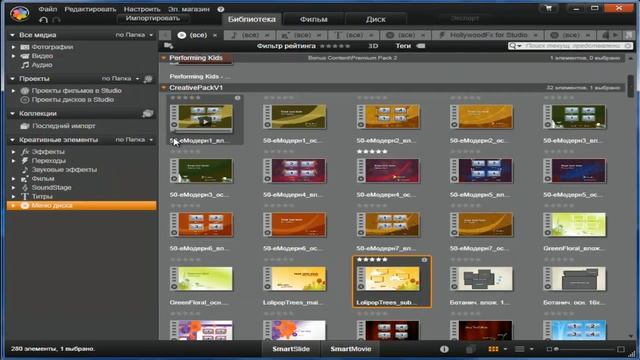
Task: Open the Редактировать menu
Action: tap(90, 9)
